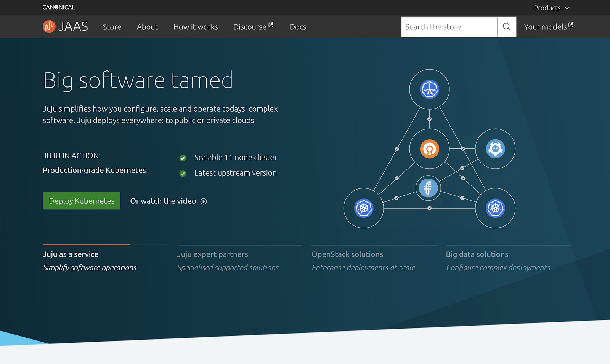Click the Canonical logo in top bar
Image resolution: width=610 pixels, height=364 pixels.
(x=59, y=7)
